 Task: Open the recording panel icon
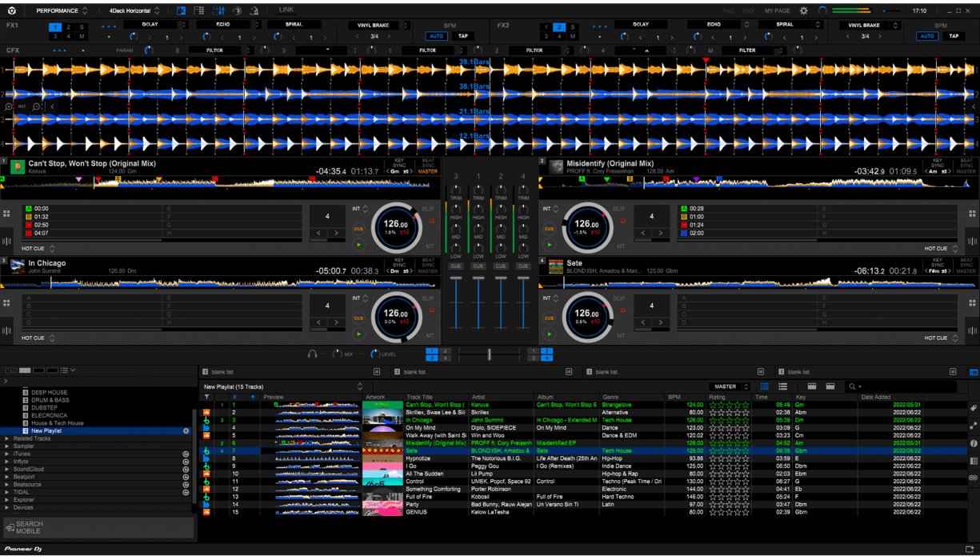click(x=237, y=10)
